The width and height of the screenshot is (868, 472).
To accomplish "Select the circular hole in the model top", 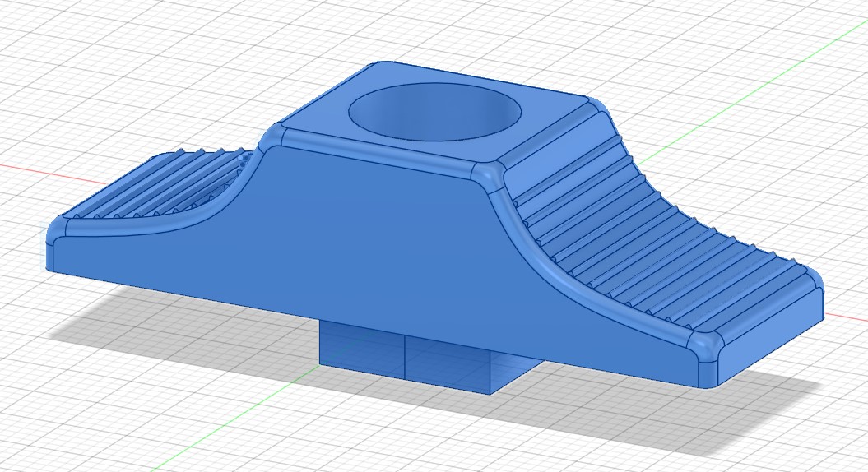I will [x=434, y=113].
